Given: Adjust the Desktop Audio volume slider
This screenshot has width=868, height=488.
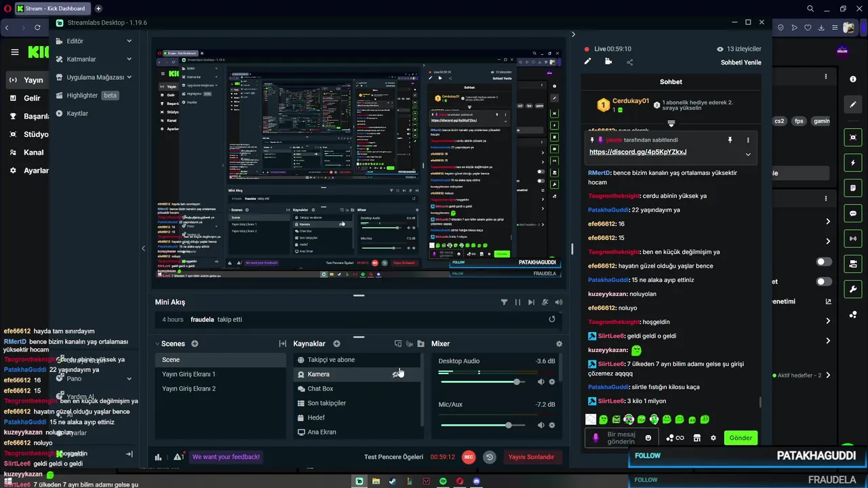Looking at the screenshot, I should tap(483, 382).
